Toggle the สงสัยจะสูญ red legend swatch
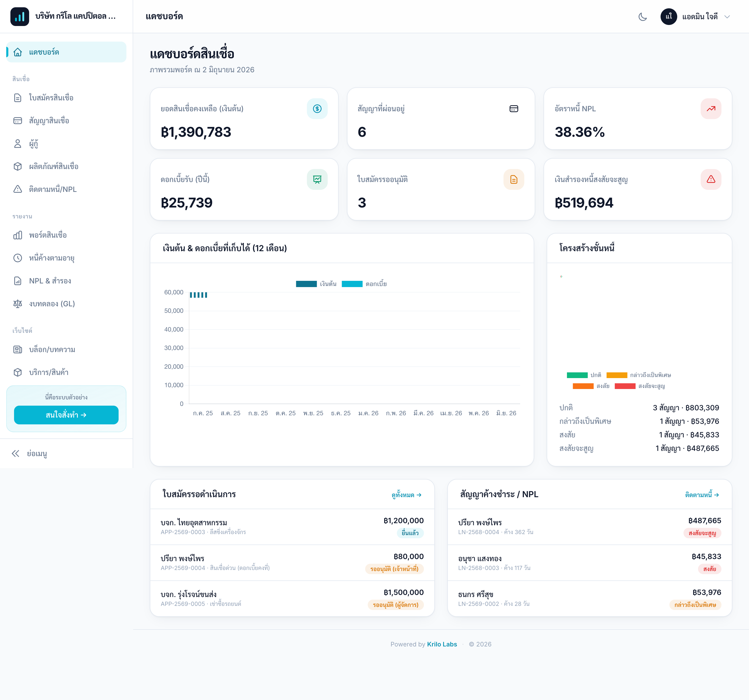The image size is (749, 700). click(x=625, y=386)
